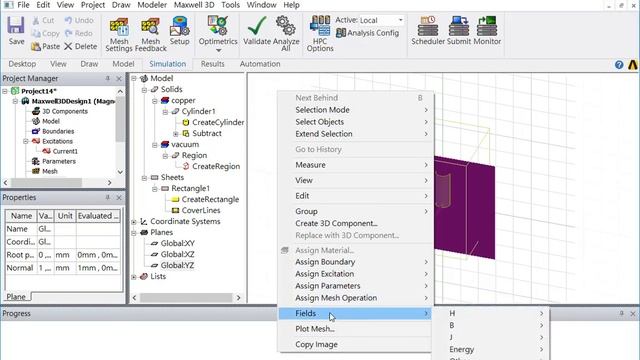Select Subtract operation in tree
The image size is (640, 360).
coord(207,133)
